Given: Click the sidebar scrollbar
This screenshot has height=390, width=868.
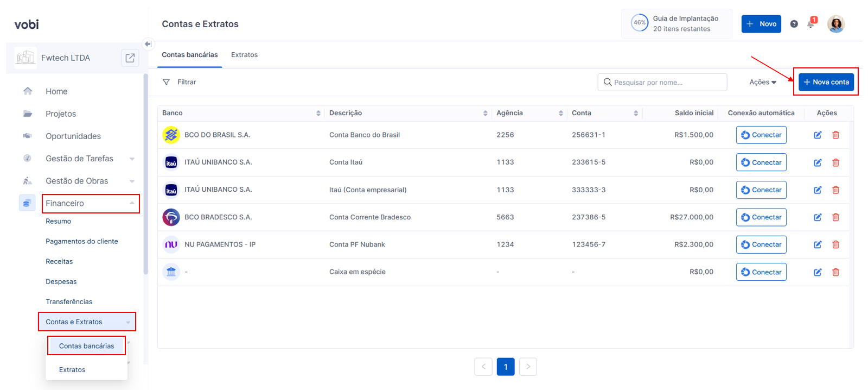Looking at the screenshot, I should click(x=145, y=174).
